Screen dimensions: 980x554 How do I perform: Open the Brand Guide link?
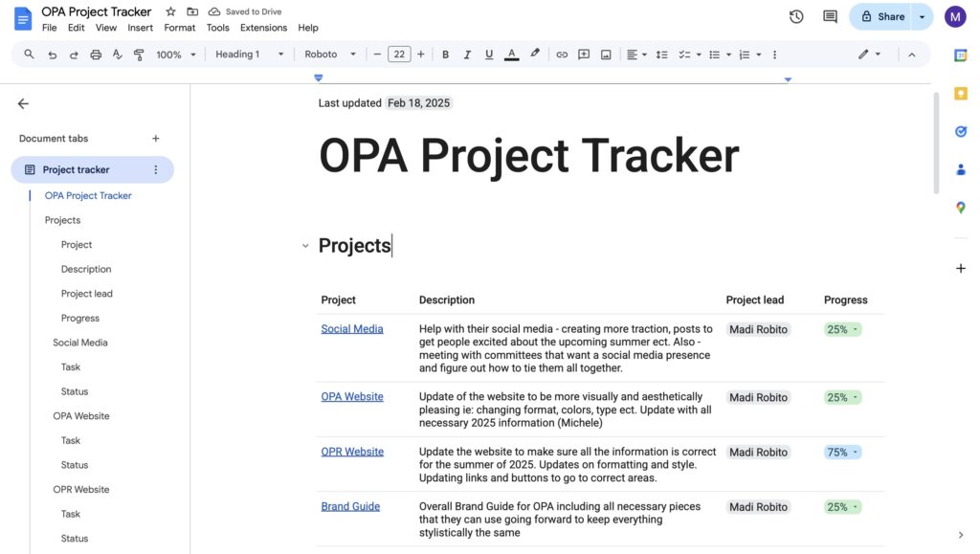tap(350, 506)
